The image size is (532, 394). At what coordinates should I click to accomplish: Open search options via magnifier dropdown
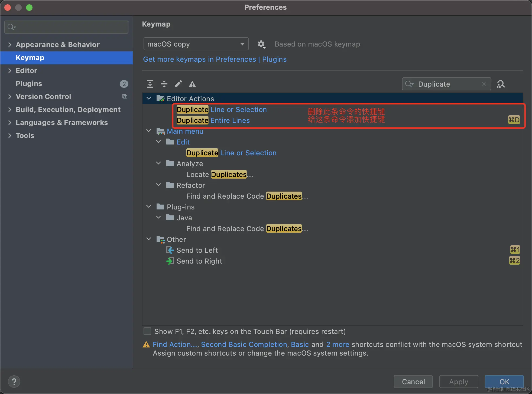[410, 84]
